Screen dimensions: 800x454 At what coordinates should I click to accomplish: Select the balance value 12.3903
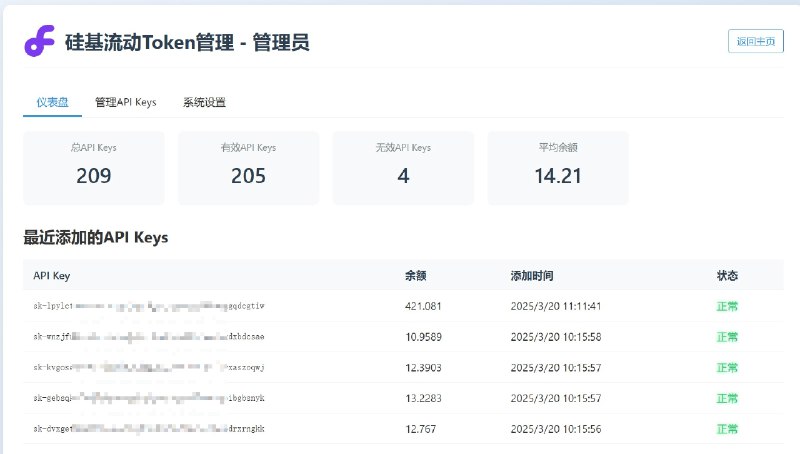(423, 367)
